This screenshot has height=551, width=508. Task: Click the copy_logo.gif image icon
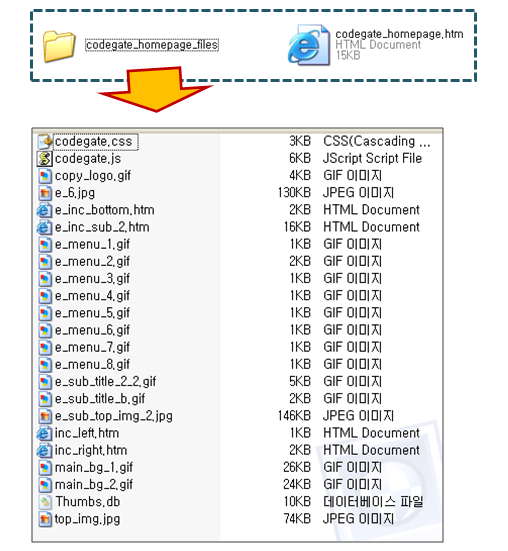point(45,176)
